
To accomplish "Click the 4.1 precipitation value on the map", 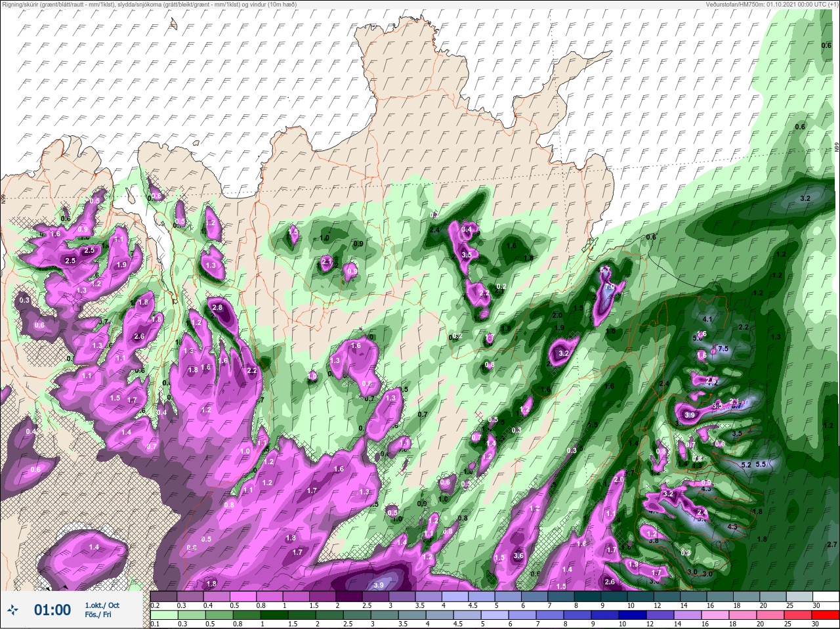I will (707, 319).
